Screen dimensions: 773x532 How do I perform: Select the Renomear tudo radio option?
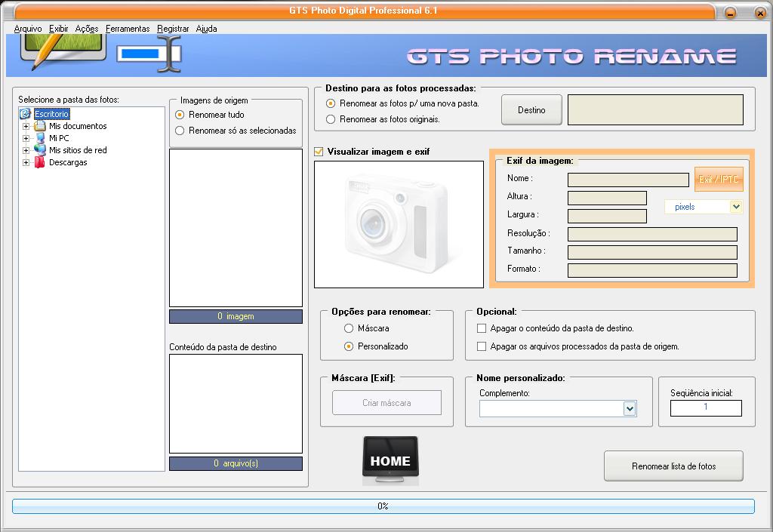click(180, 115)
